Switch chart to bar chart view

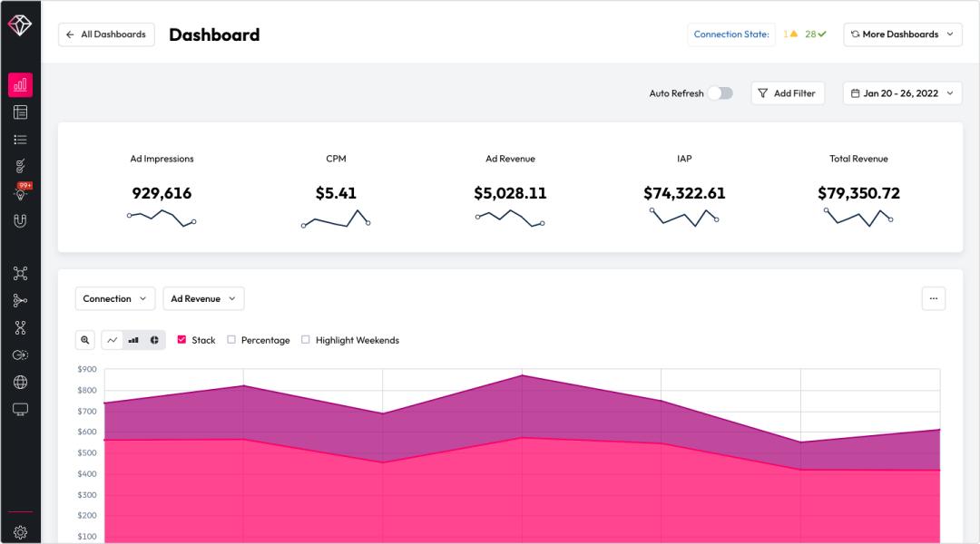133,340
